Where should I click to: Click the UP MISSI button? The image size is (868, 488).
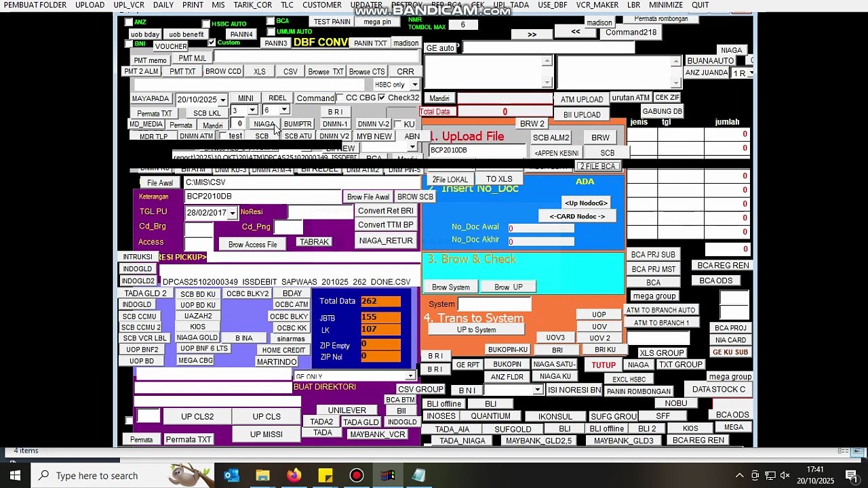pyautogui.click(x=267, y=434)
